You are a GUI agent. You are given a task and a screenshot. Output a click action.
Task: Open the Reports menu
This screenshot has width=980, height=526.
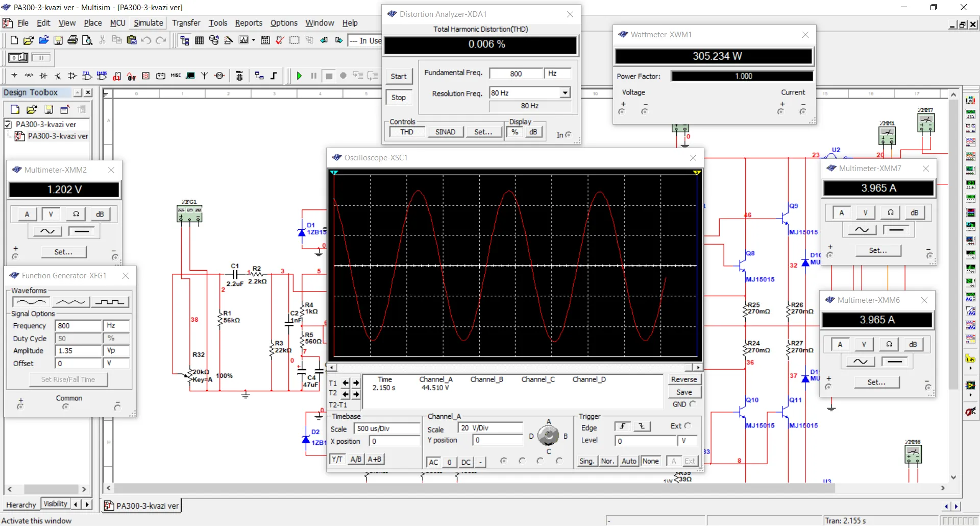(249, 23)
